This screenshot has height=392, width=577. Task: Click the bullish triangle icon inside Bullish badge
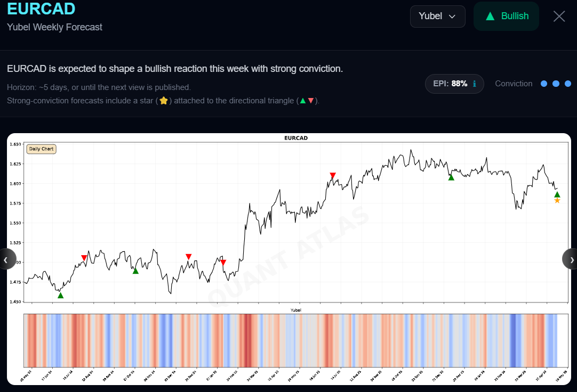tap(490, 16)
